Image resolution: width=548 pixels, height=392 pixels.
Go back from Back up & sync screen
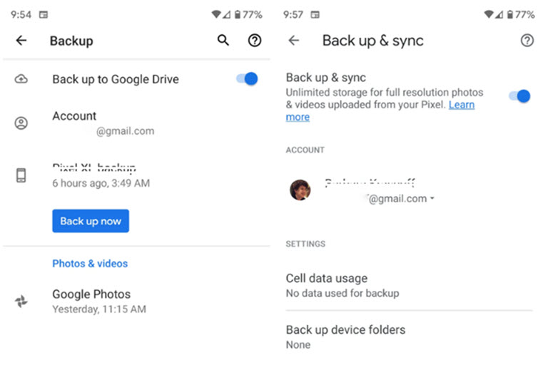pyautogui.click(x=293, y=41)
